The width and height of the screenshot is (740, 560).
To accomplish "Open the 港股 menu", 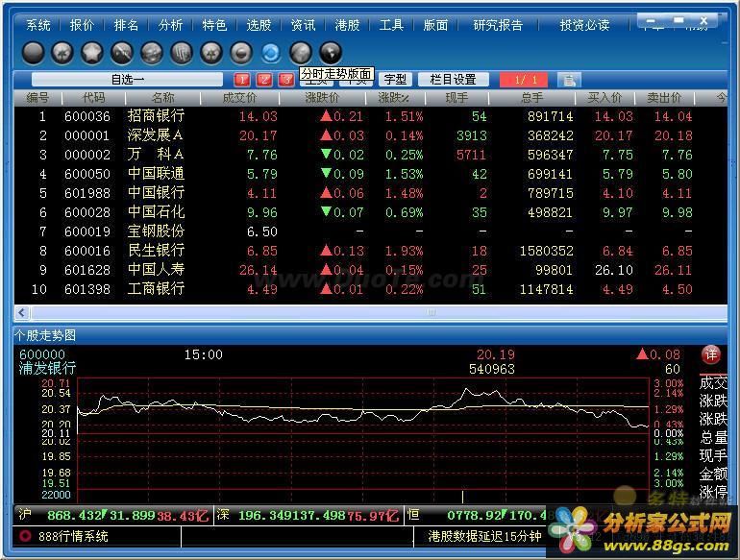I will [x=347, y=25].
